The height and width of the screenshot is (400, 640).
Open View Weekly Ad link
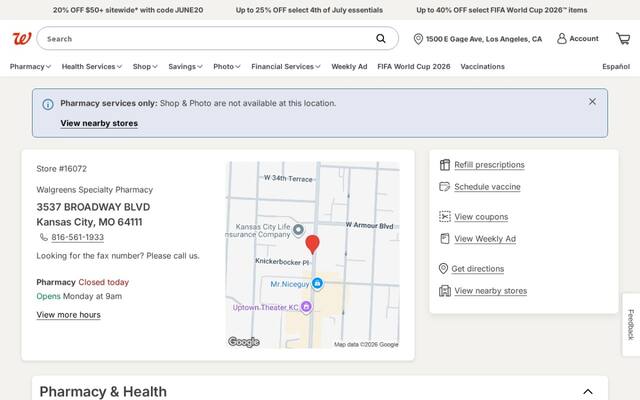485,239
